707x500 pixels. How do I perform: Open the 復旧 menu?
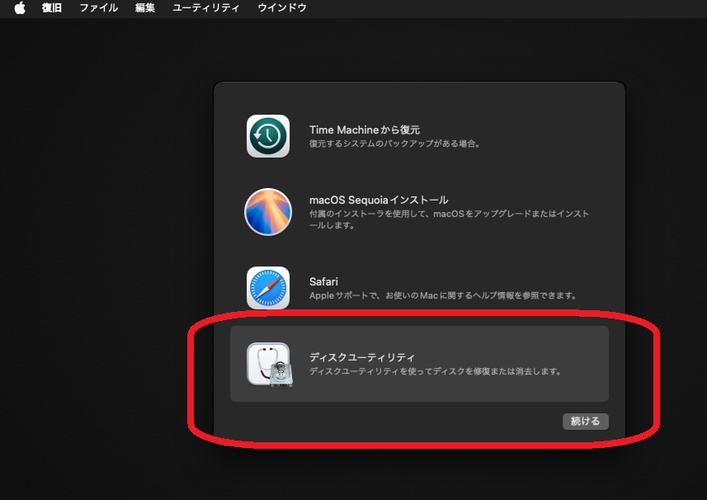[x=51, y=8]
